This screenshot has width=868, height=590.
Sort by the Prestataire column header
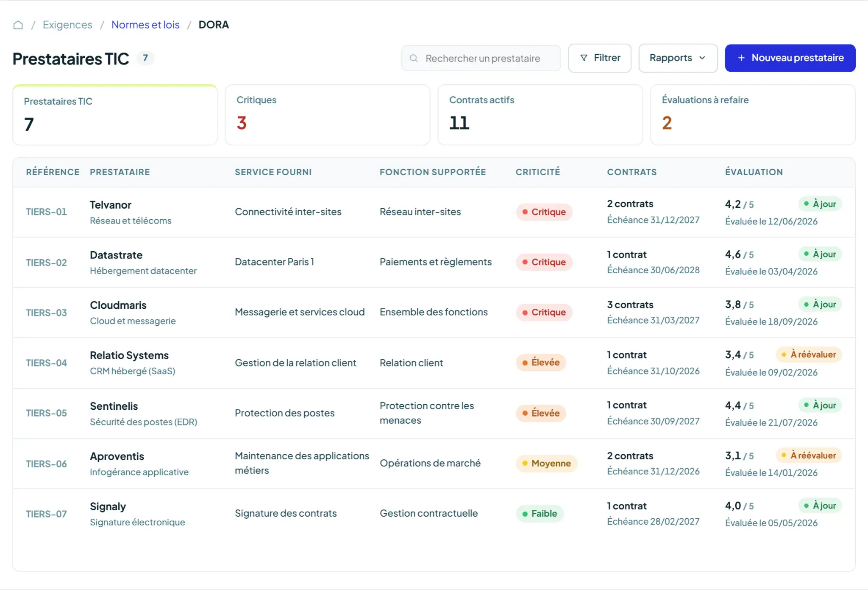point(120,172)
